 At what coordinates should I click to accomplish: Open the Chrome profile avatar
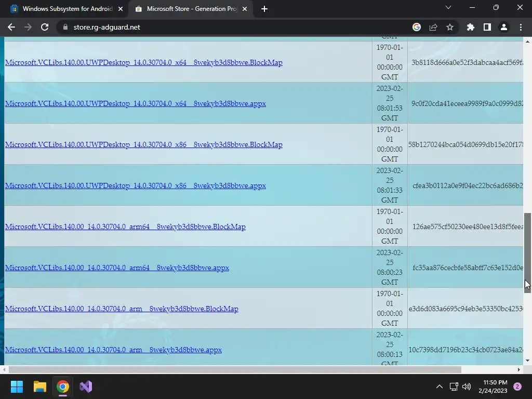point(504,27)
